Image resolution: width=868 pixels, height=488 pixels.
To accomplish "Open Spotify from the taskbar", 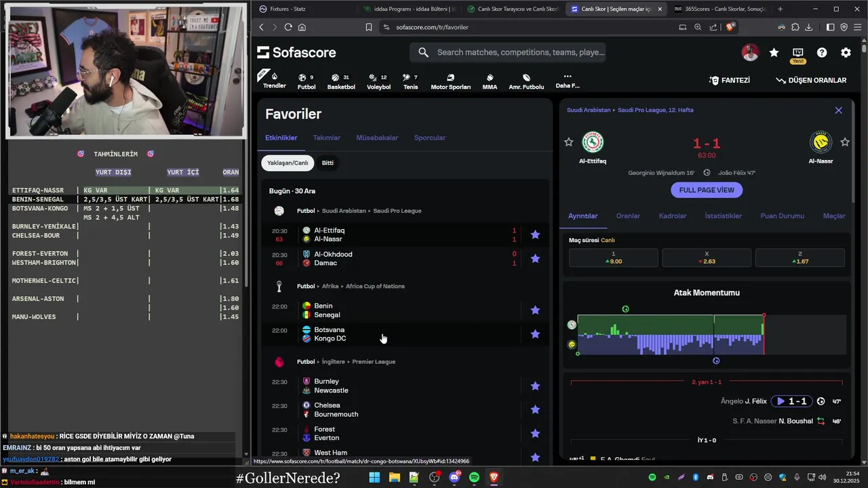I will (474, 477).
